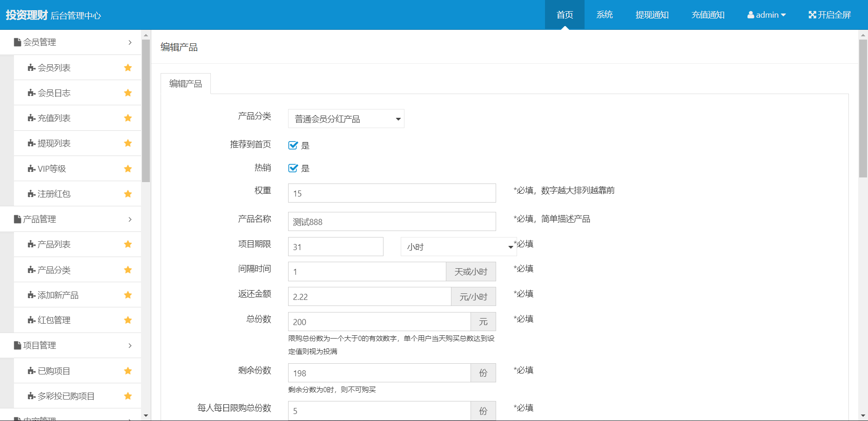Viewport: 868px width, 421px height.
Task: Click the user icon beside admin
Action: point(751,15)
